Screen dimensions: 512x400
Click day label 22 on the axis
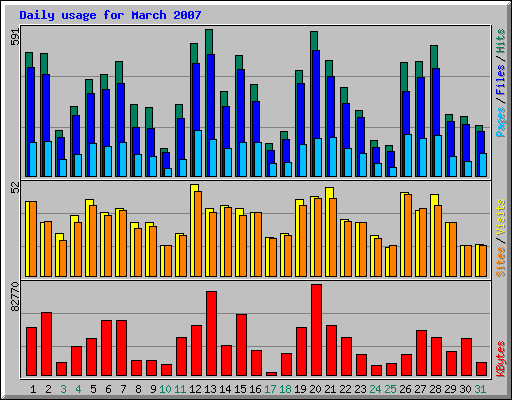click(x=345, y=389)
